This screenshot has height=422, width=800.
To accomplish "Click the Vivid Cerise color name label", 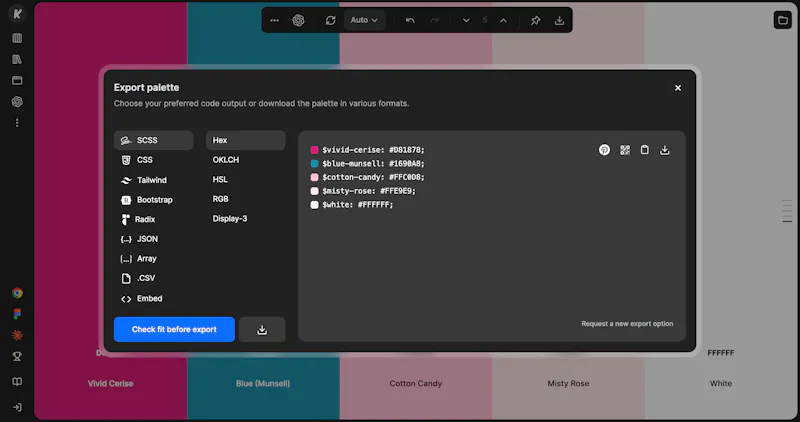I will point(110,383).
